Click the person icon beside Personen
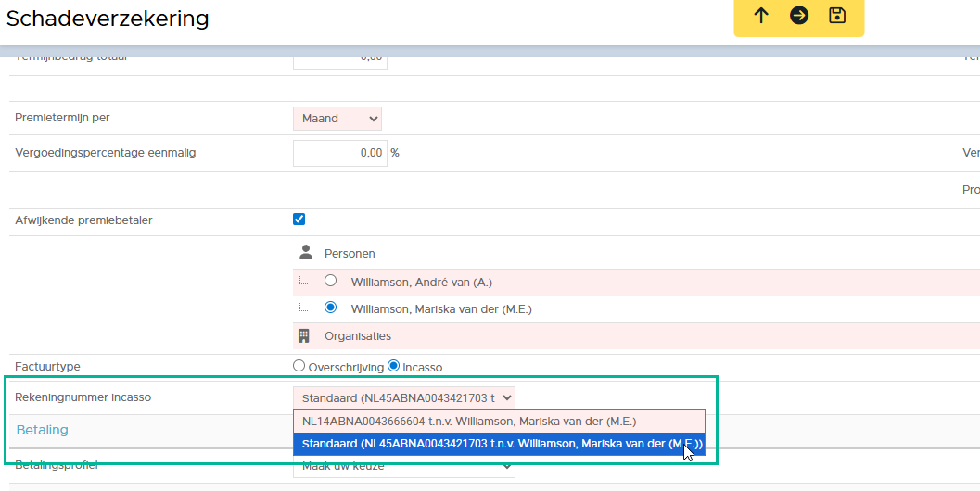Screen dimensions: 980x491 pyautogui.click(x=306, y=253)
